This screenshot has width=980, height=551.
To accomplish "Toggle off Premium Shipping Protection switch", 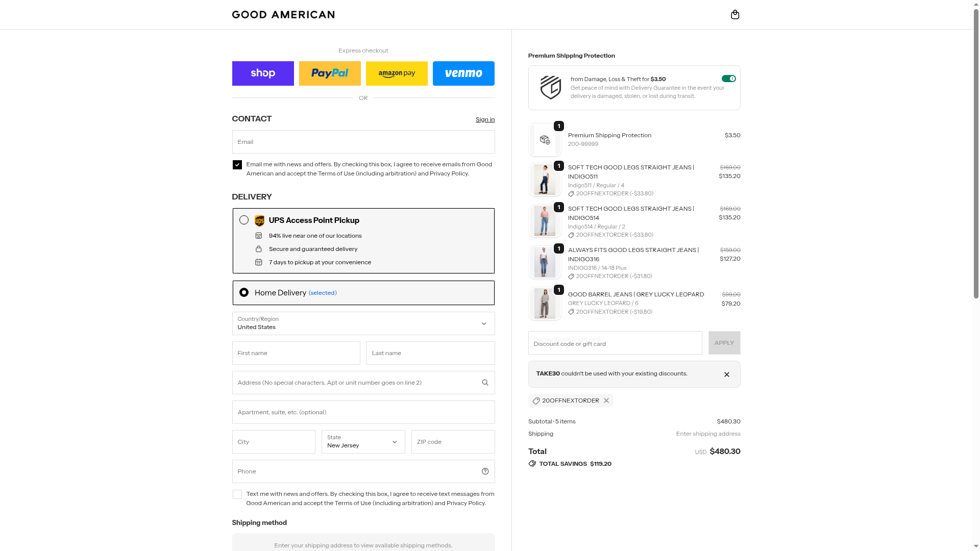I will (x=728, y=79).
